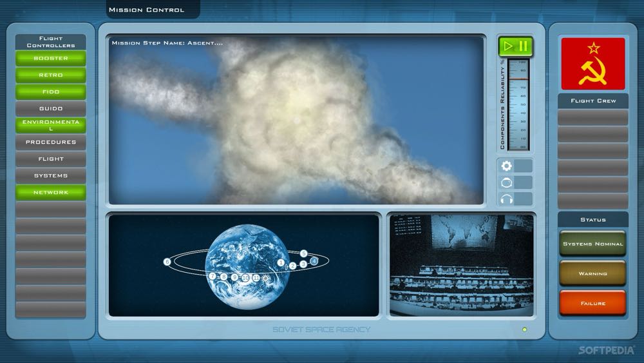
Task: Click the Components Reliability % label
Action: coord(502,104)
